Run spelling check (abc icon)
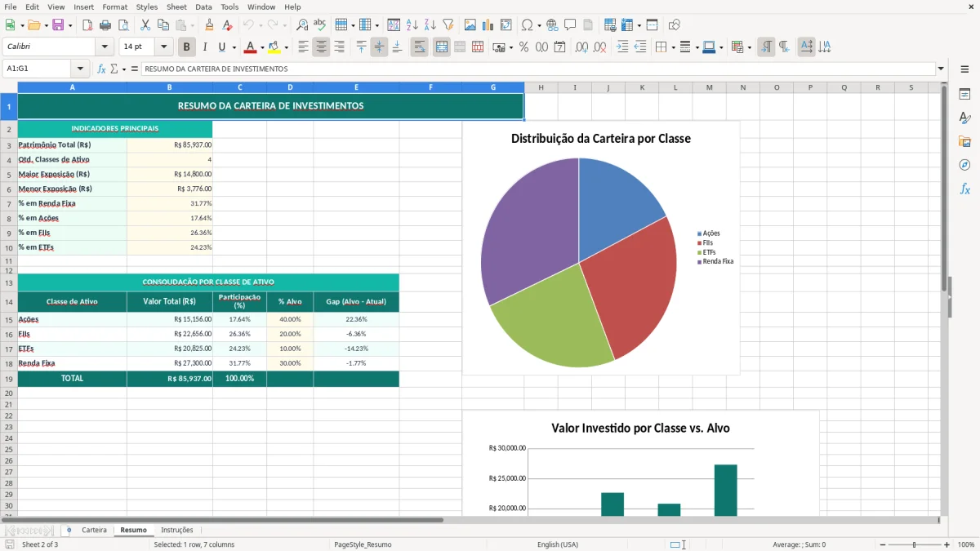 pyautogui.click(x=319, y=25)
